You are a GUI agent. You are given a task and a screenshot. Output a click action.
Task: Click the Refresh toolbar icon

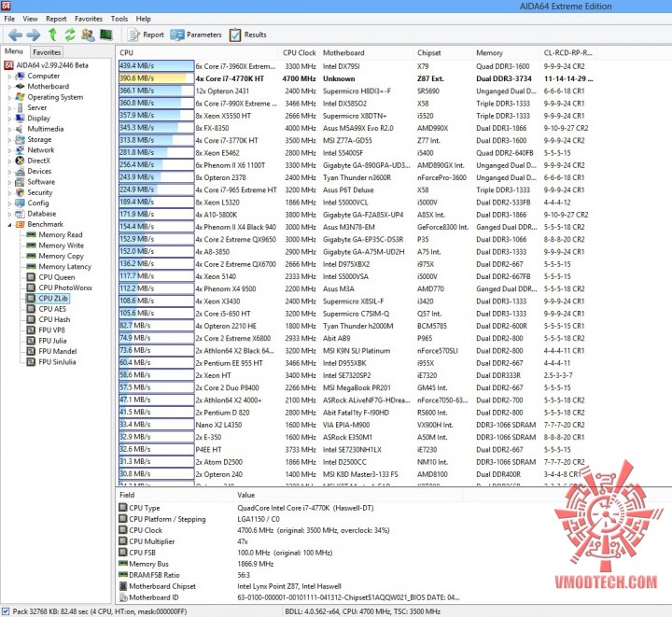pos(70,35)
